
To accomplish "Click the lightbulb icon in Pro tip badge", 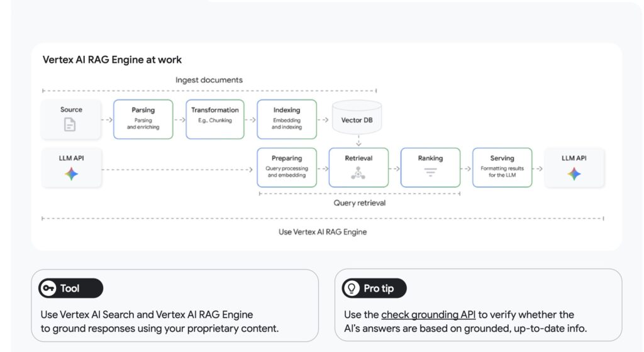I will 352,289.
